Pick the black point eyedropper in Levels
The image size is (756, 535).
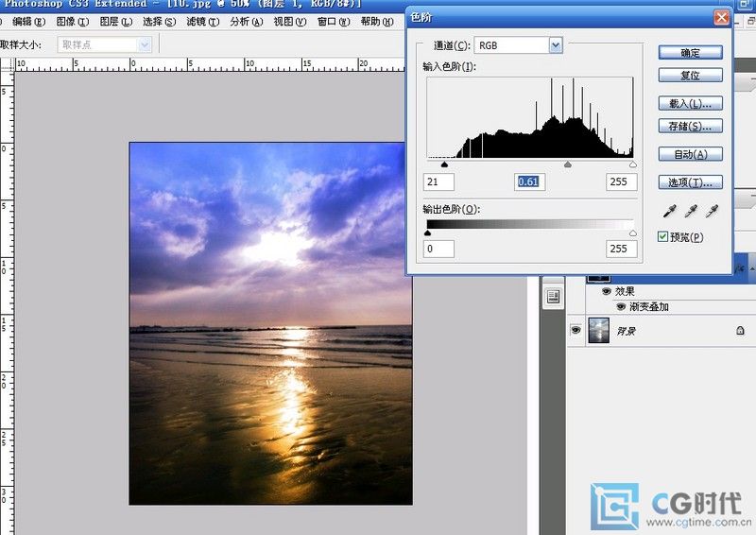point(670,211)
